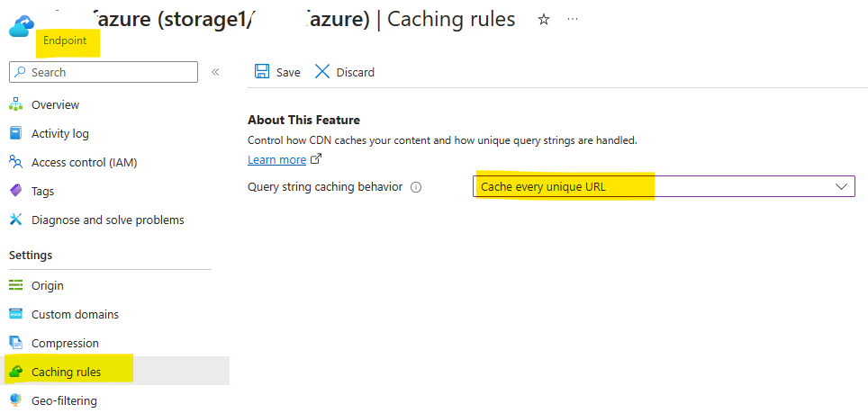Image resolution: width=868 pixels, height=413 pixels.
Task: Favorite this page with the star icon
Action: tap(544, 20)
